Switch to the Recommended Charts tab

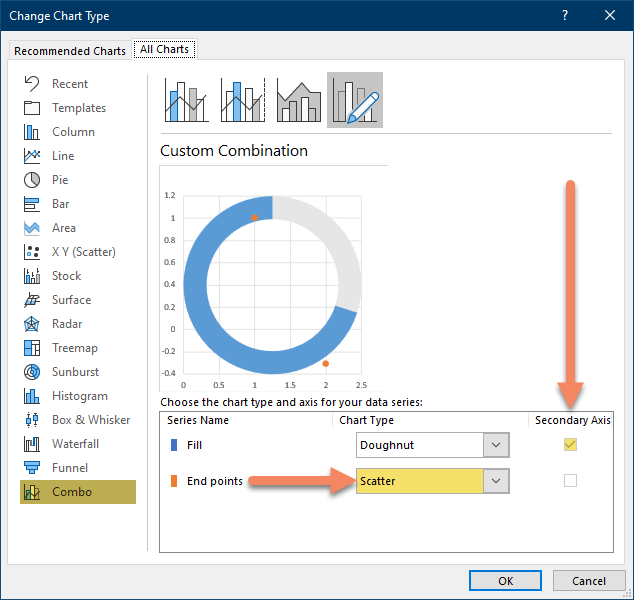pyautogui.click(x=70, y=51)
